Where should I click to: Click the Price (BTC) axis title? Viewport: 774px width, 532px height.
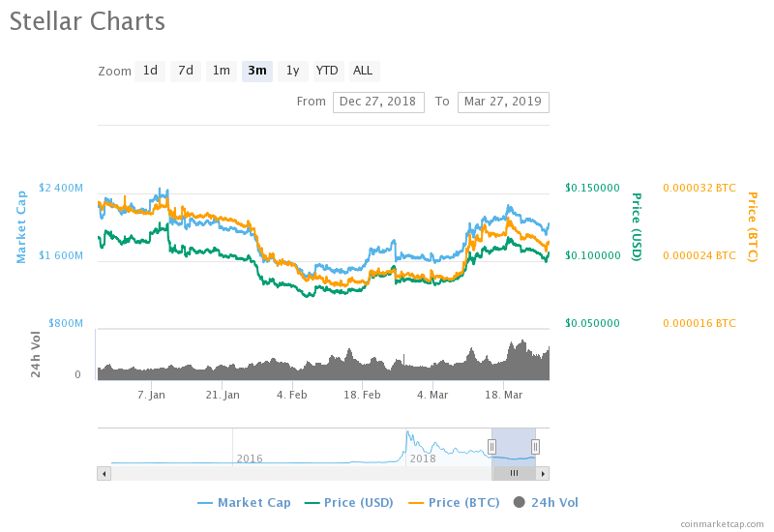753,227
